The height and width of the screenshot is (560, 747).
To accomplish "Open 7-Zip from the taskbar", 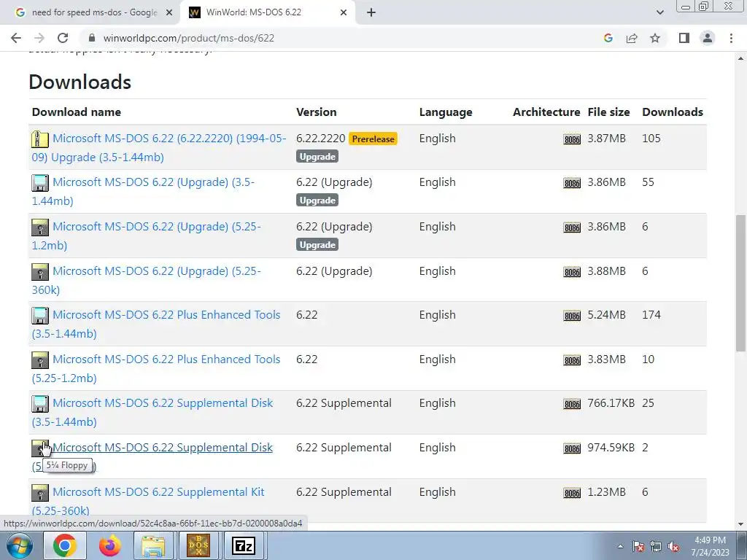I will 244,545.
